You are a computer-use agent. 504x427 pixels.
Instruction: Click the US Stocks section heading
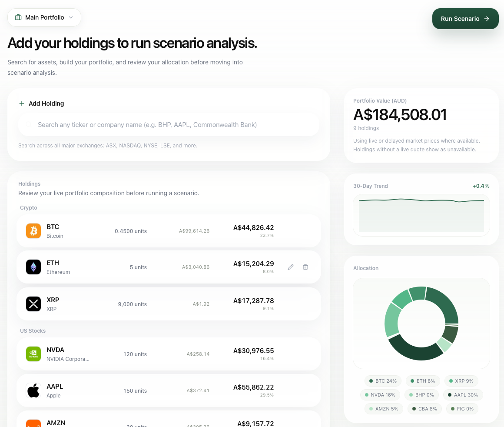click(33, 331)
